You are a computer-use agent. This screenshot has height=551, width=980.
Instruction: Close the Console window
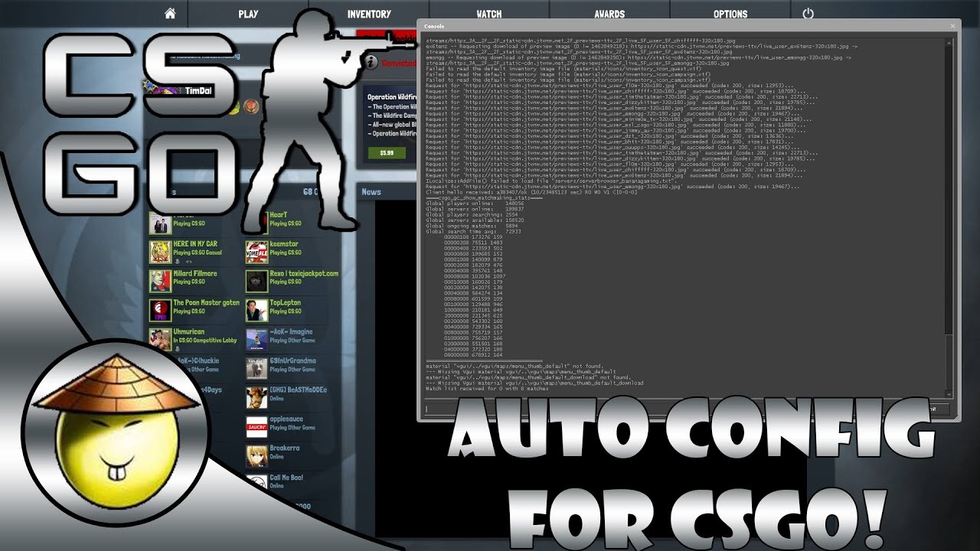click(952, 25)
